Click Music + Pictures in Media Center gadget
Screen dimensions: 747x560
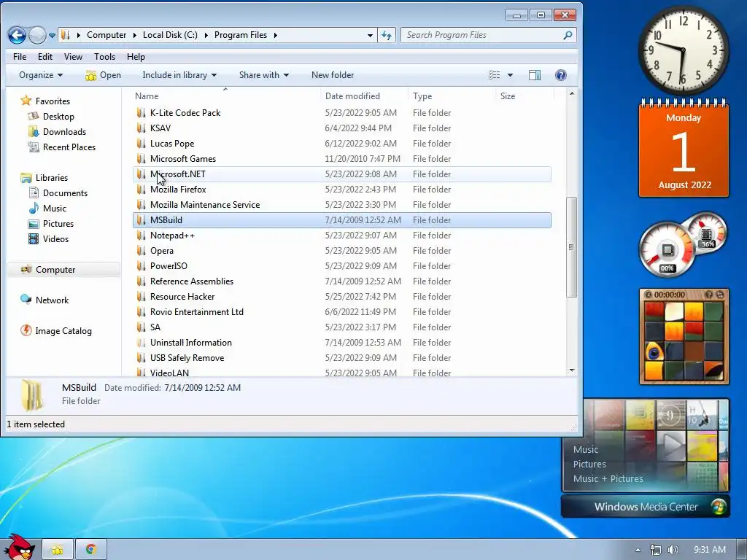(x=608, y=478)
